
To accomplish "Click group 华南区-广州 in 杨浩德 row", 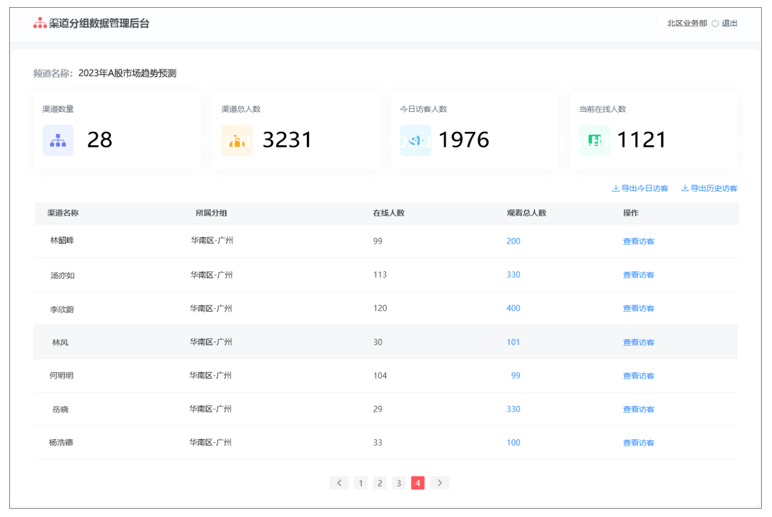I will click(211, 442).
